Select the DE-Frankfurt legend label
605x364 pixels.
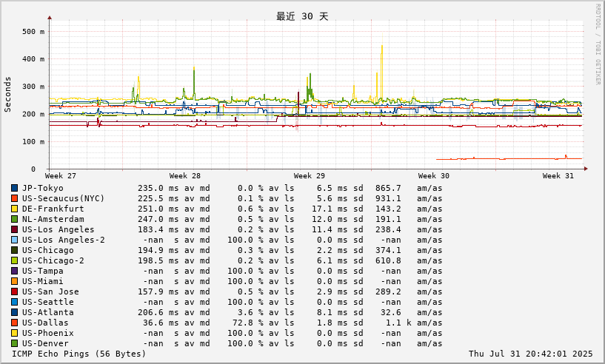53,209
